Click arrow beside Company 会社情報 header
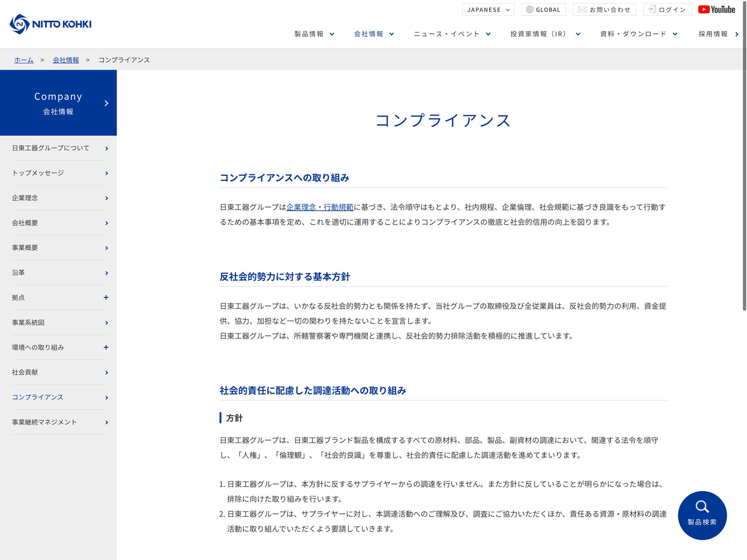Viewport: 747px width, 560px height. click(106, 103)
